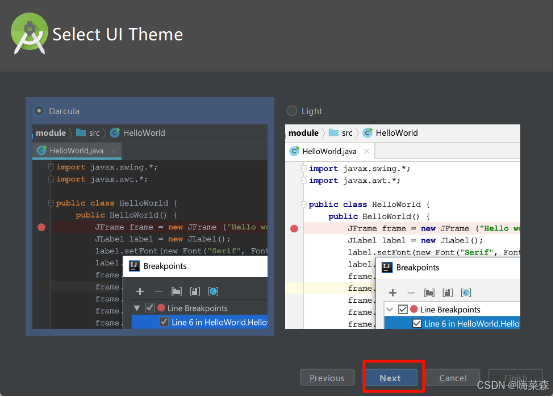Click the minus remove icon in Light Breakpoints

[411, 293]
